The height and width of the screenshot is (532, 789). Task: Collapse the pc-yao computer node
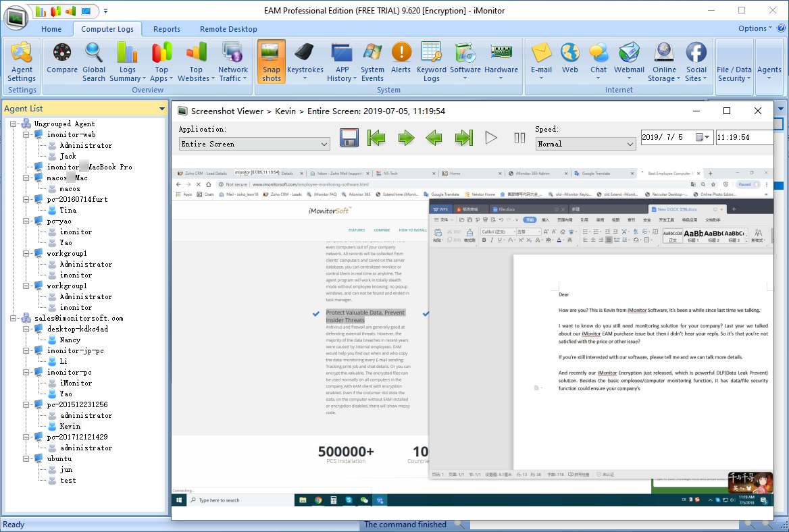pos(26,221)
